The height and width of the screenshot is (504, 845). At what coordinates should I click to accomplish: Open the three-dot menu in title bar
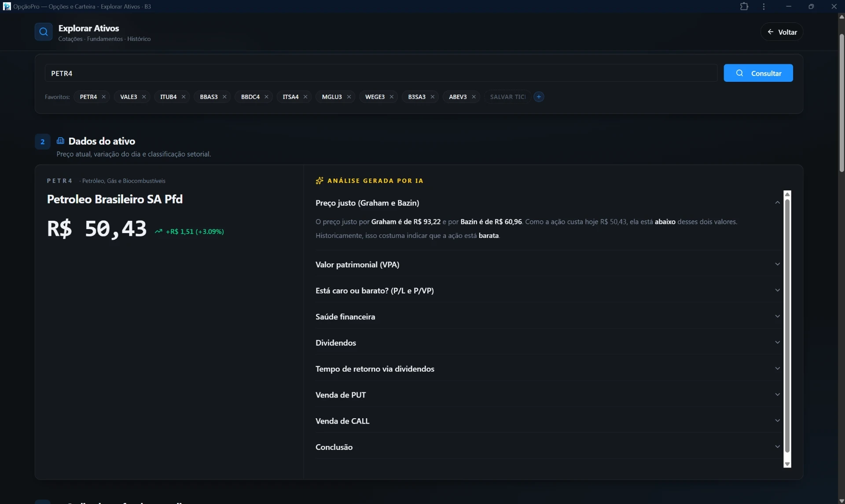click(764, 7)
